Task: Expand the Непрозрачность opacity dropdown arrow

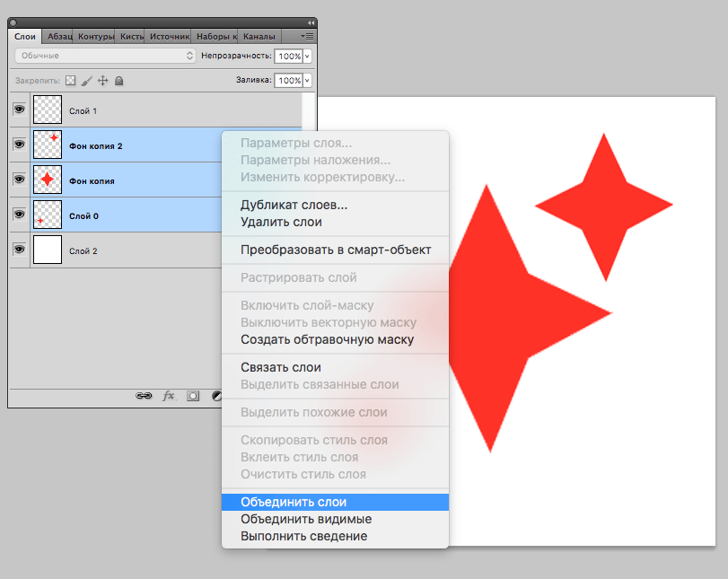Action: point(308,56)
